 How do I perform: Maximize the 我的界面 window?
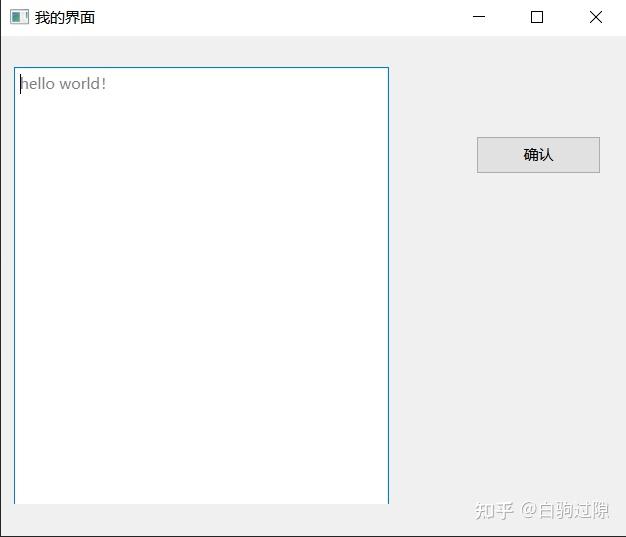point(537,17)
